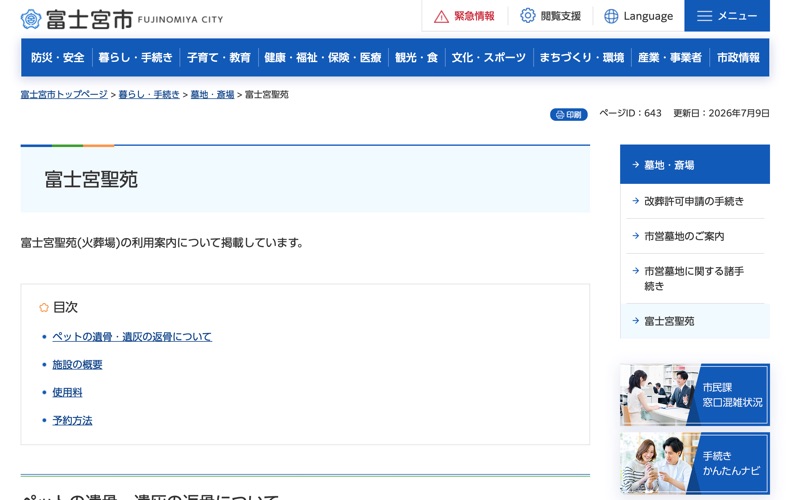Click the globe icon beside Language

(x=611, y=16)
